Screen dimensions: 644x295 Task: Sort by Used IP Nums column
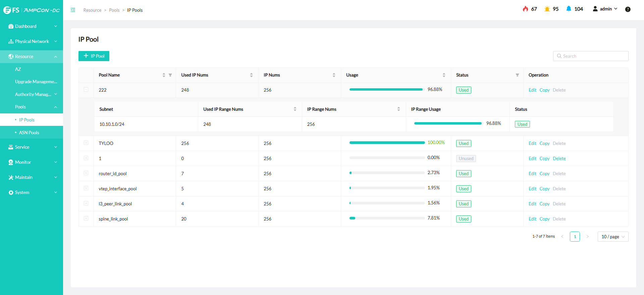pos(251,75)
